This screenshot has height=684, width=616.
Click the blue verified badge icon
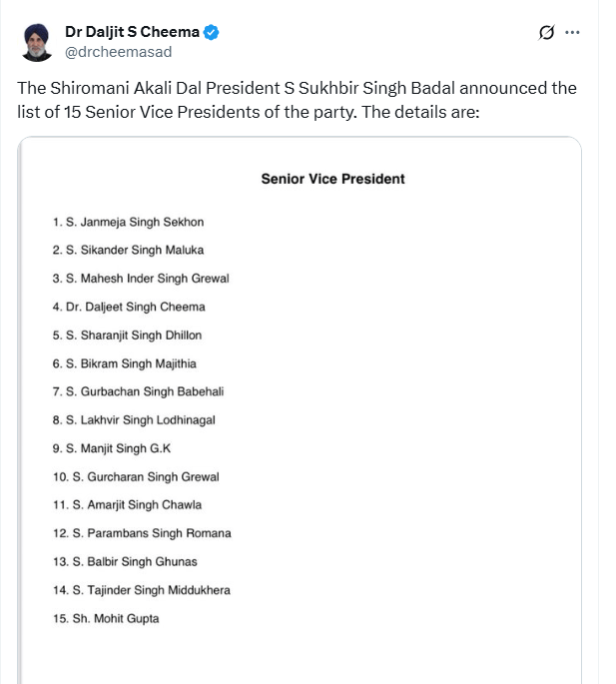tap(212, 32)
